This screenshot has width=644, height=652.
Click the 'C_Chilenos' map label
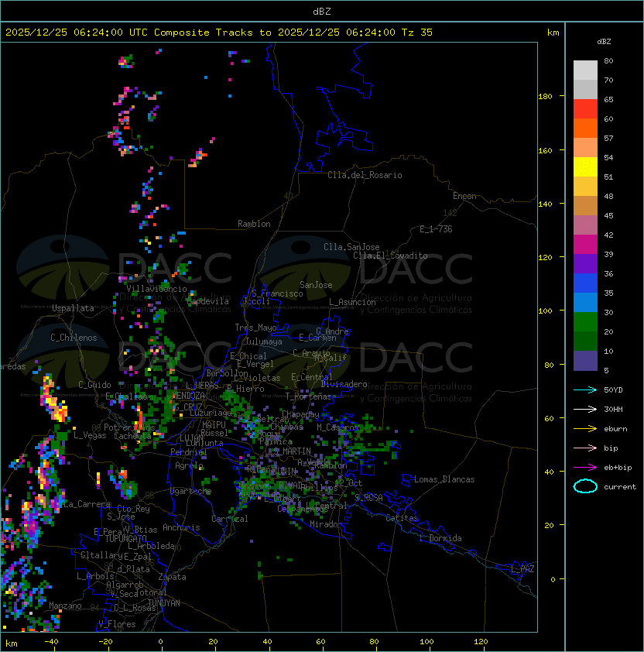coord(74,338)
